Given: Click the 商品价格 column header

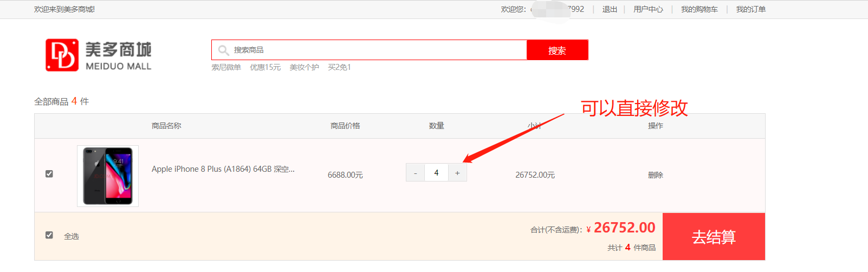Looking at the screenshot, I should (x=345, y=126).
